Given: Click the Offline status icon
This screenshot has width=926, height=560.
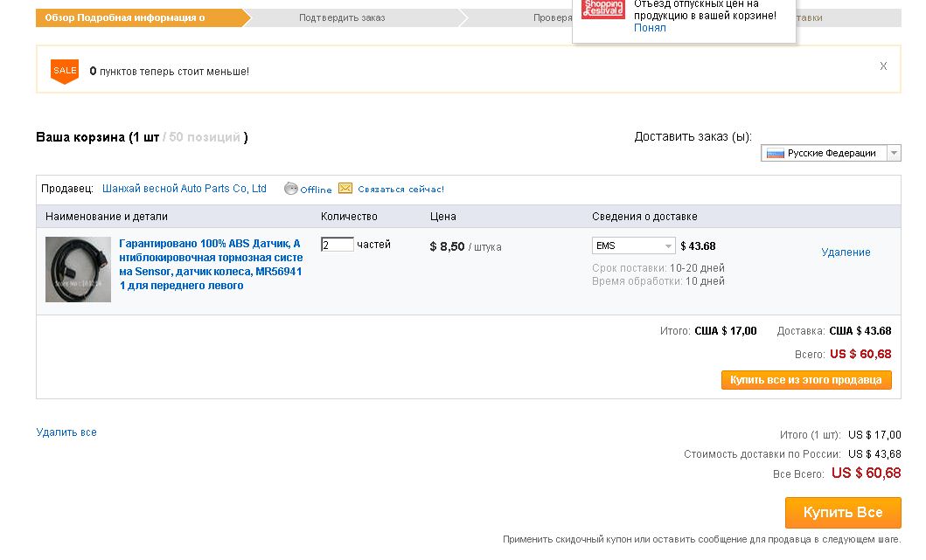Looking at the screenshot, I should tap(291, 189).
